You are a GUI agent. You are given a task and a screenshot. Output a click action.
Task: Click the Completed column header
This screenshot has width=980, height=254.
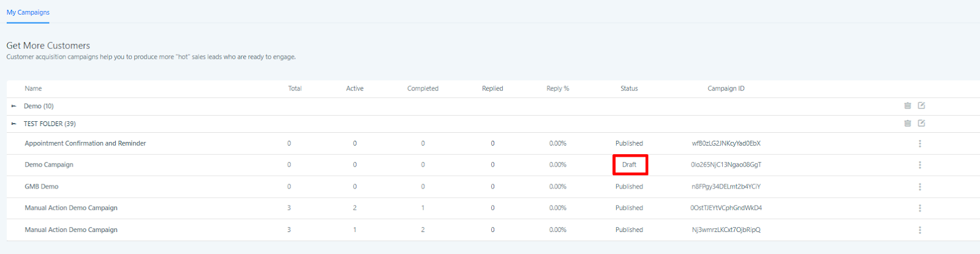(x=423, y=89)
